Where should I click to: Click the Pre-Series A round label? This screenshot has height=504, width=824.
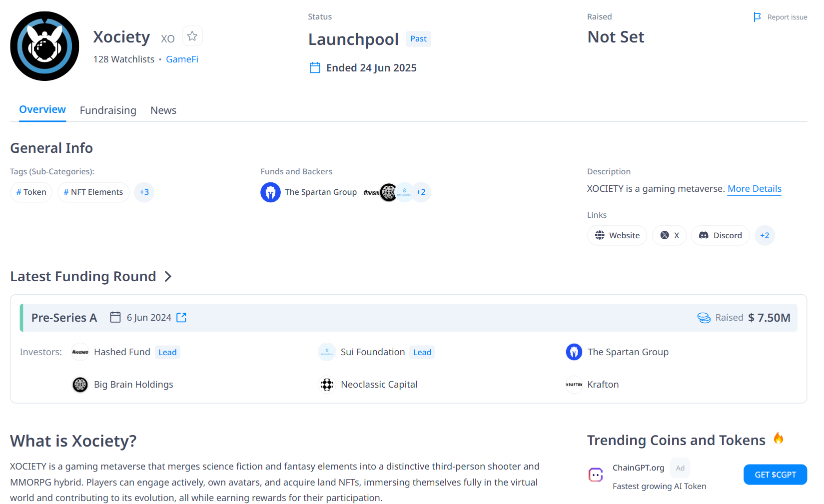[64, 318]
